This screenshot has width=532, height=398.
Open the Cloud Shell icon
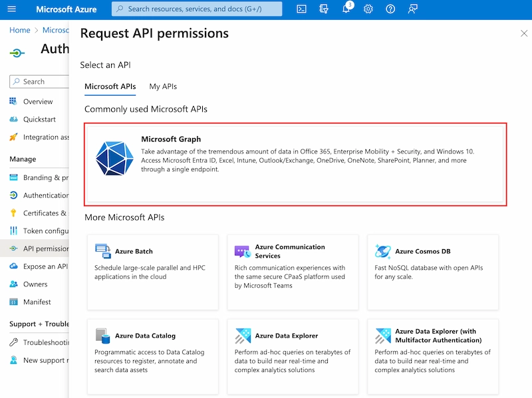(301, 9)
